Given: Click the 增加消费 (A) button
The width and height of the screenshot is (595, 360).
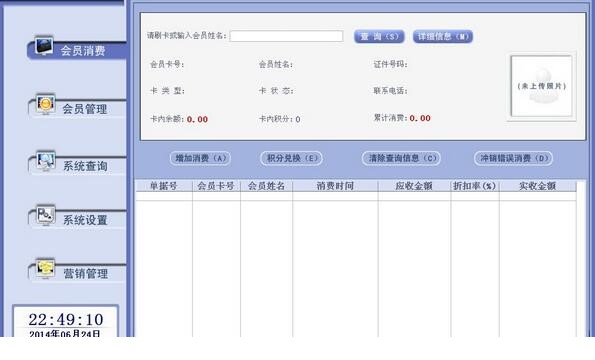Looking at the screenshot, I should pos(200,158).
